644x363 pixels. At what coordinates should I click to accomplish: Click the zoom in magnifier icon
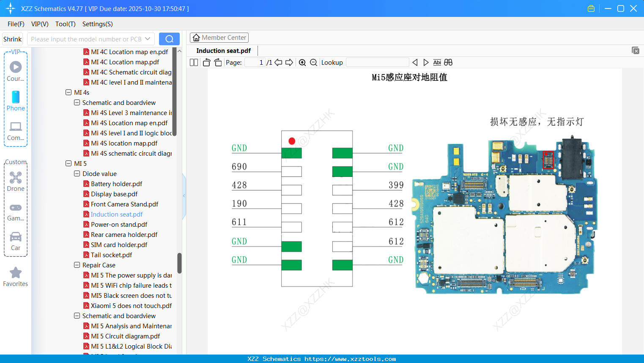[302, 63]
